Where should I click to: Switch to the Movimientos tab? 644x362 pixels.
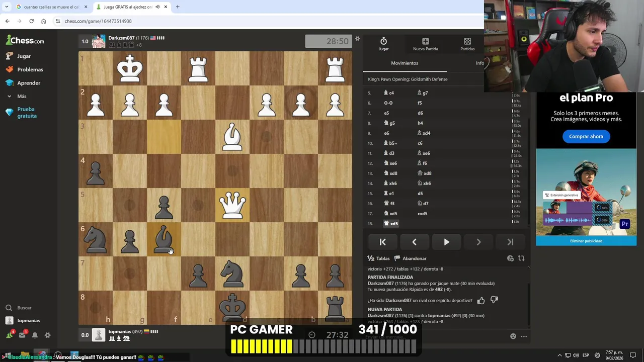click(405, 63)
